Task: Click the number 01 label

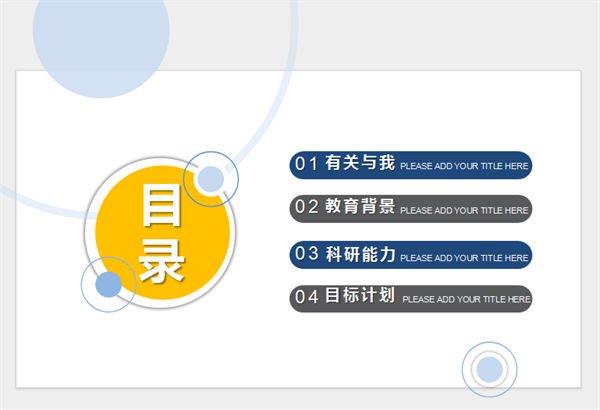Action: (x=306, y=164)
